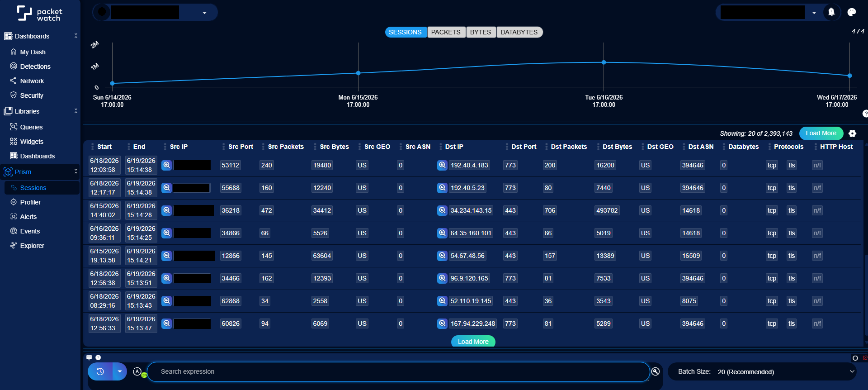Open the Explorer page

pyautogui.click(x=32, y=246)
